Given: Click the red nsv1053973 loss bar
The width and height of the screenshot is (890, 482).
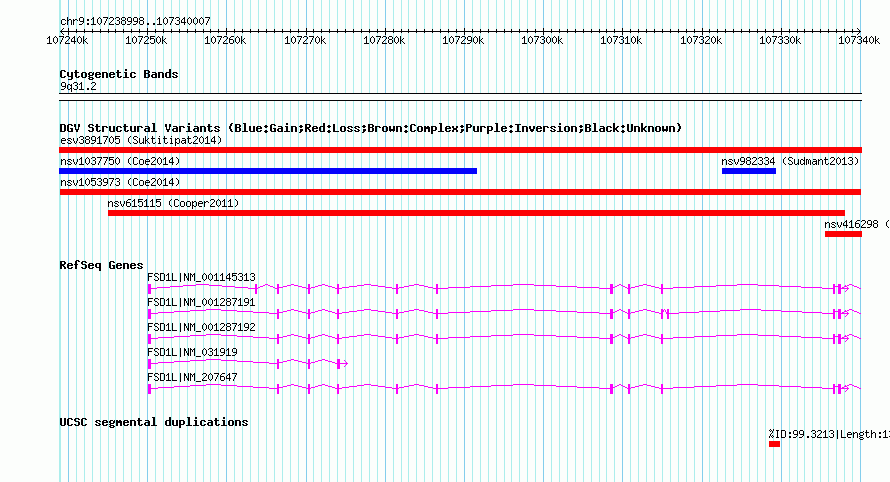Looking at the screenshot, I should 460,192.
